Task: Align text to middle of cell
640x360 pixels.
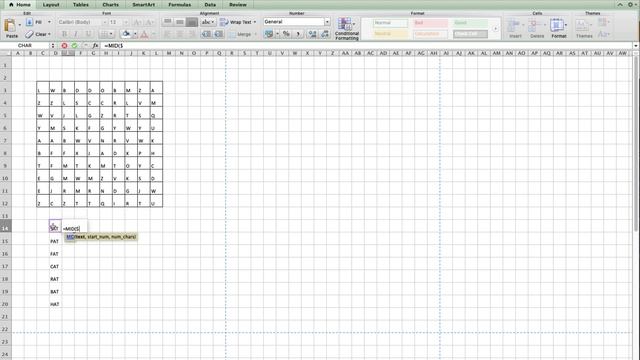Action: (180, 22)
